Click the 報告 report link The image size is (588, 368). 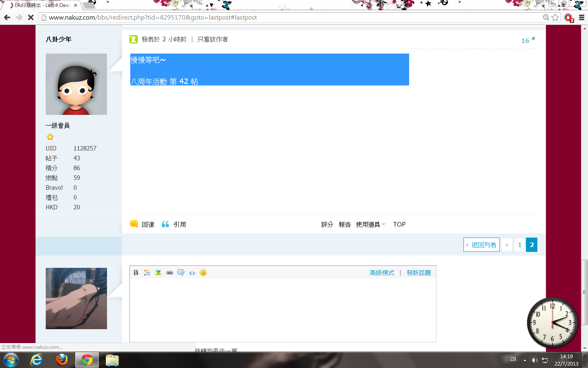pos(345,224)
